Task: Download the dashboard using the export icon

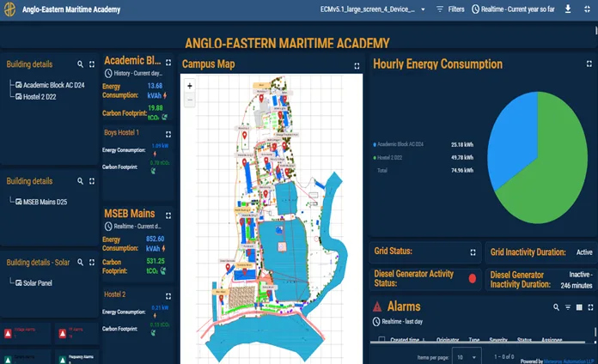Action: pos(568,9)
